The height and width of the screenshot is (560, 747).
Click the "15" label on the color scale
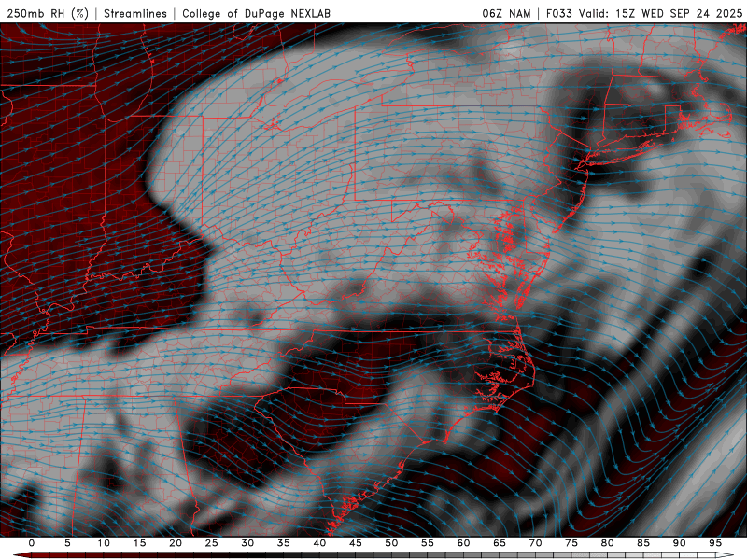click(x=139, y=543)
